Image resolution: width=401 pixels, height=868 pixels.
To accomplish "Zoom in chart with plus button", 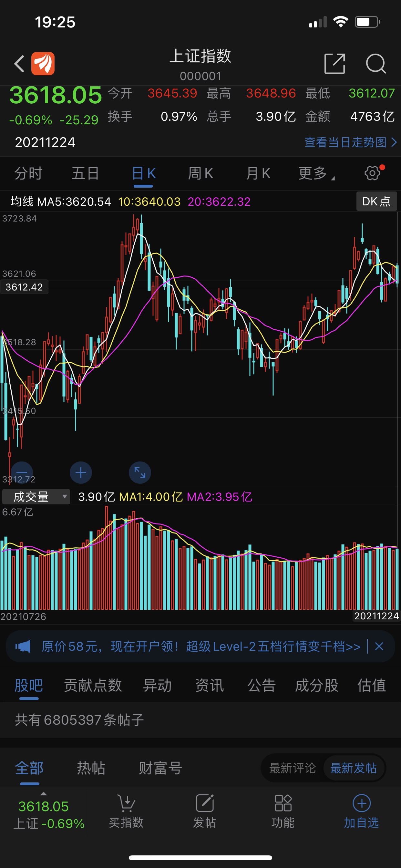I will (81, 472).
